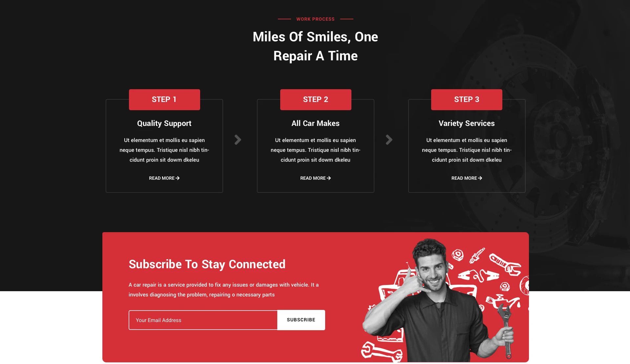Focus the Your Email Address field

click(x=203, y=320)
